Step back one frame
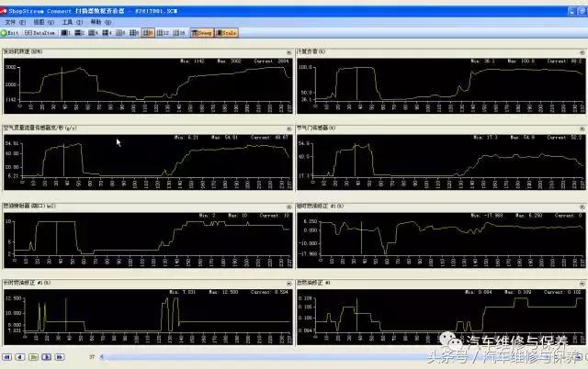 click(20, 357)
